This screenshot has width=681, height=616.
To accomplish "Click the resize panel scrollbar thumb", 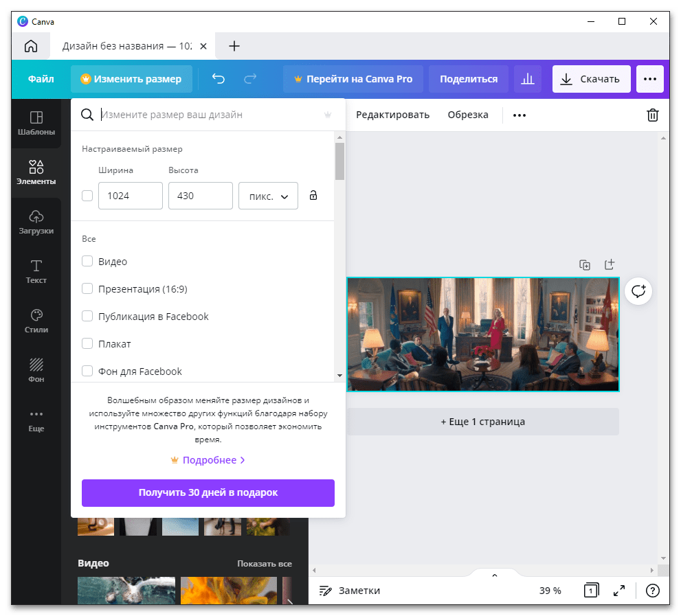I will point(339,161).
